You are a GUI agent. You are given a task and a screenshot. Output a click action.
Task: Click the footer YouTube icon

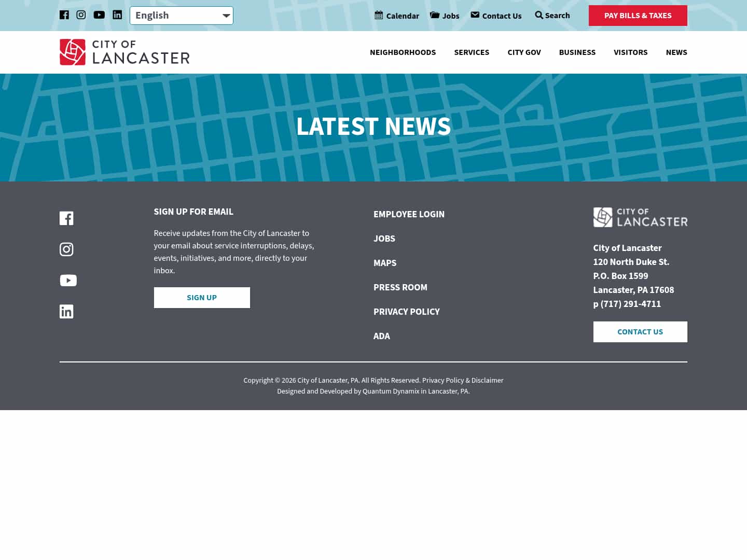click(x=68, y=280)
